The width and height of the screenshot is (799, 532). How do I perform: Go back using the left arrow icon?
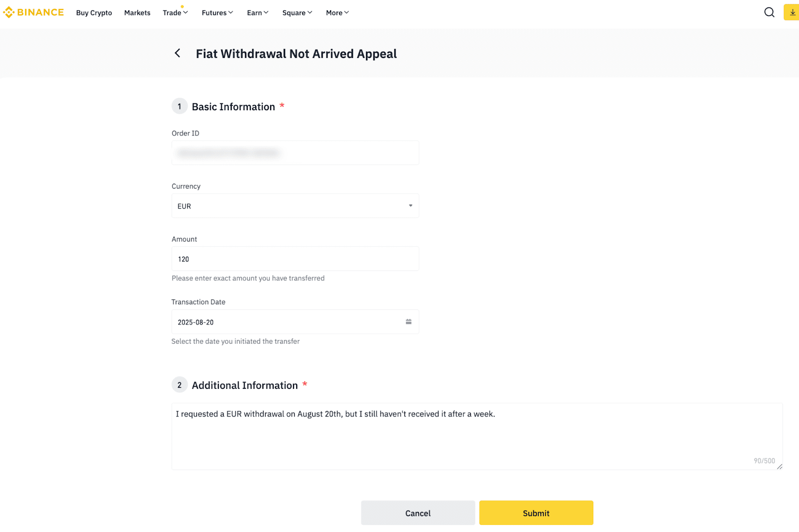click(x=177, y=53)
